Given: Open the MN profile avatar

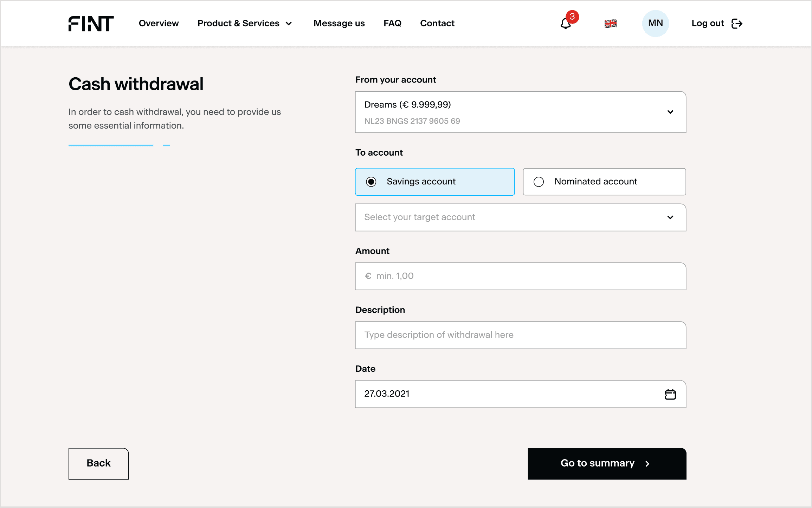Looking at the screenshot, I should (x=655, y=24).
